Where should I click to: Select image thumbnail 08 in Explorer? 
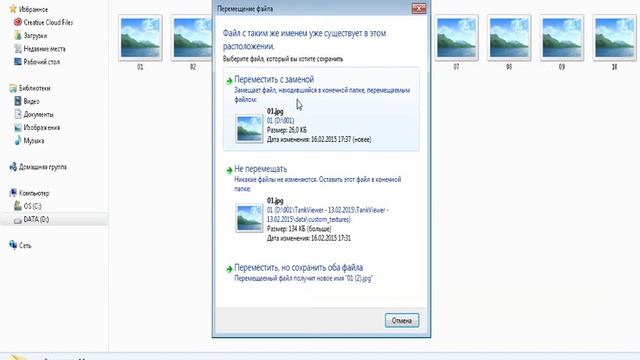(509, 38)
